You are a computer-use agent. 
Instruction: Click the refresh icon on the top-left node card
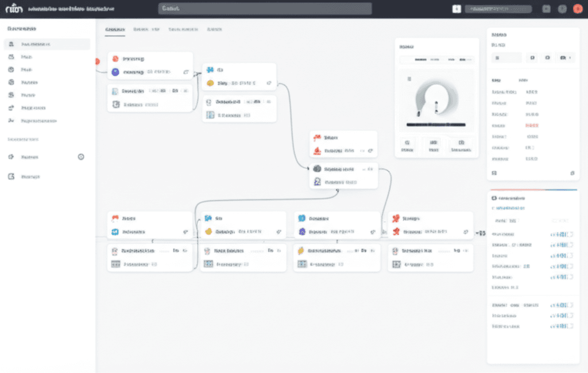(186, 71)
